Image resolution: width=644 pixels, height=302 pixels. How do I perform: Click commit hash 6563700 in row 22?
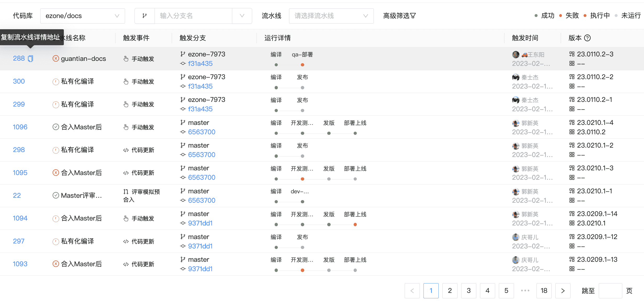pyautogui.click(x=201, y=200)
